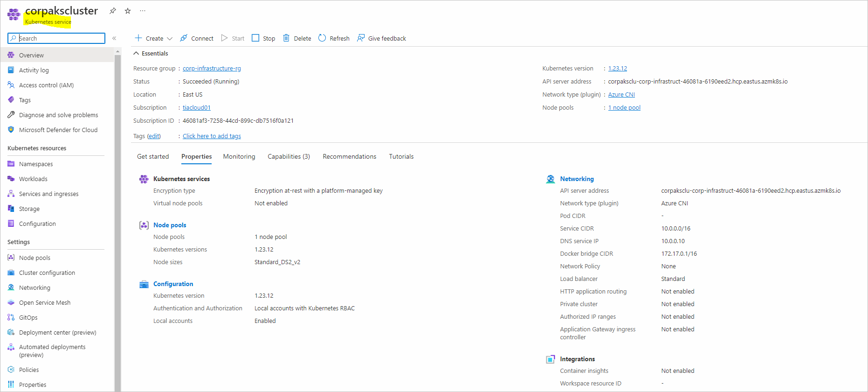Click here to add tags link
This screenshot has height=392, width=868.
point(212,136)
